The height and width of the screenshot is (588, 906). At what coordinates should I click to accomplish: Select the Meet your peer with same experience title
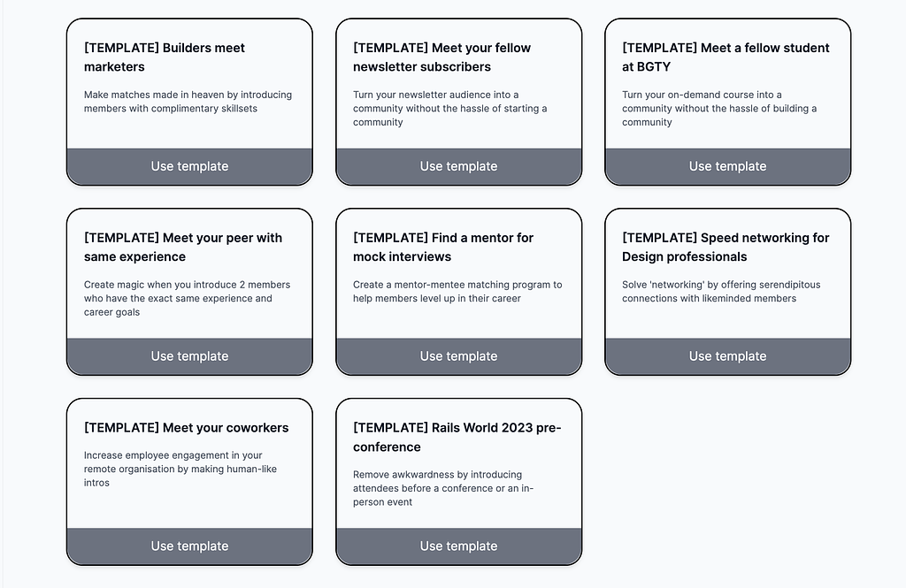coord(183,248)
